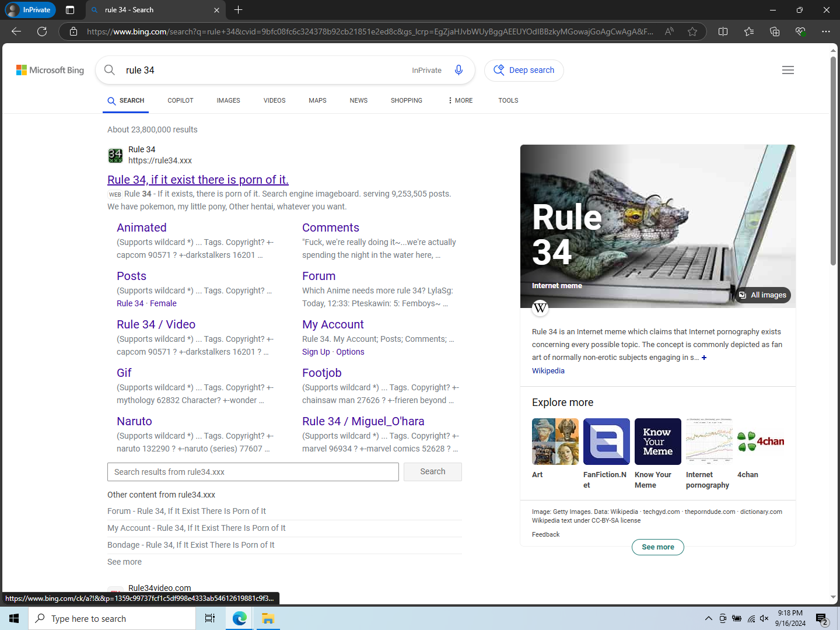Switch to the VIDEOS tab
Image resolution: width=840 pixels, height=630 pixels.
274,100
